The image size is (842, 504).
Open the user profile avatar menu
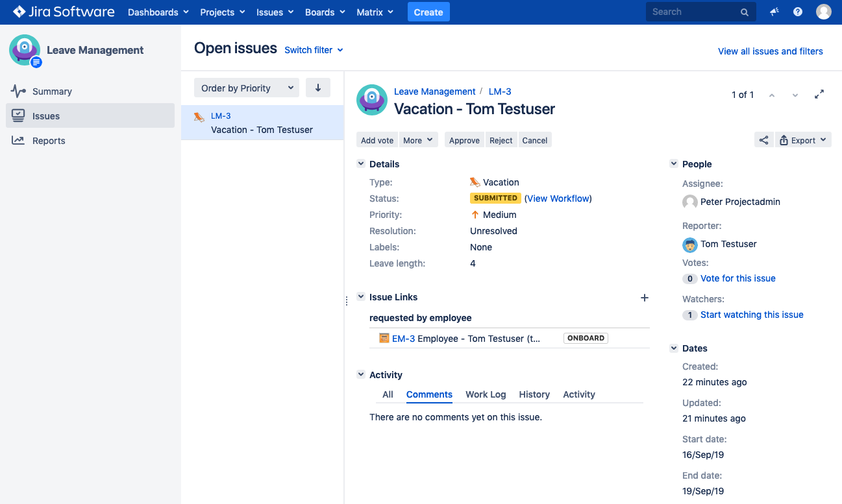[824, 12]
